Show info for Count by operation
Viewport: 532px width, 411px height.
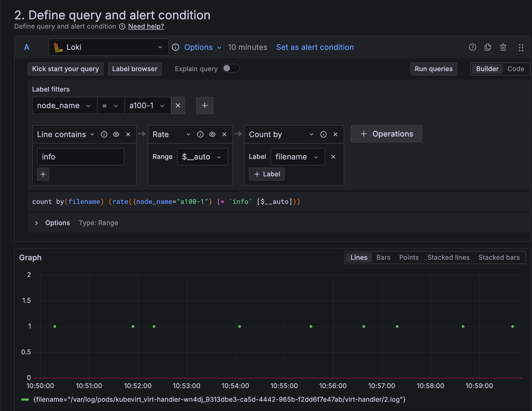click(x=323, y=134)
